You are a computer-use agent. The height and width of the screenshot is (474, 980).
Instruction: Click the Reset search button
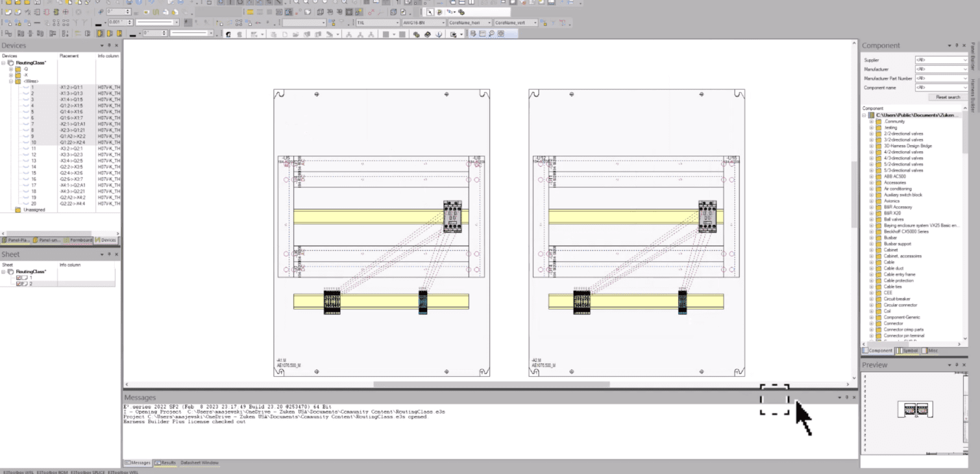tap(948, 97)
